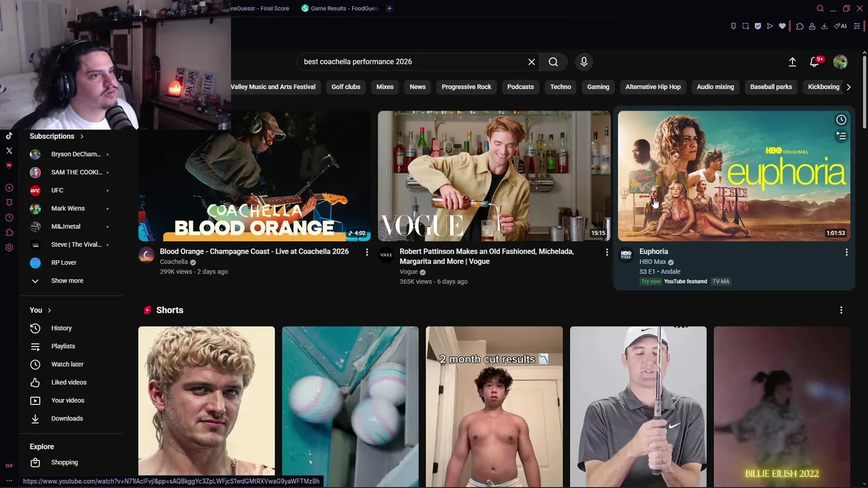Select the News filter chip

(418, 87)
